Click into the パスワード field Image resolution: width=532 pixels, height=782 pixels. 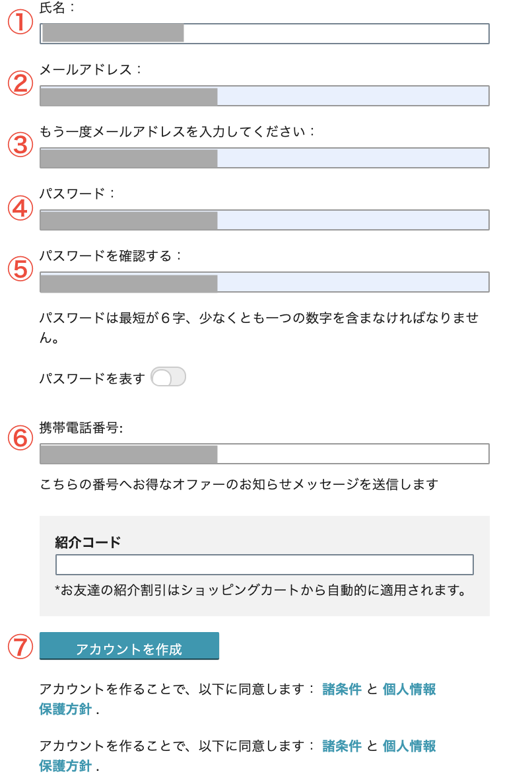coord(264,220)
